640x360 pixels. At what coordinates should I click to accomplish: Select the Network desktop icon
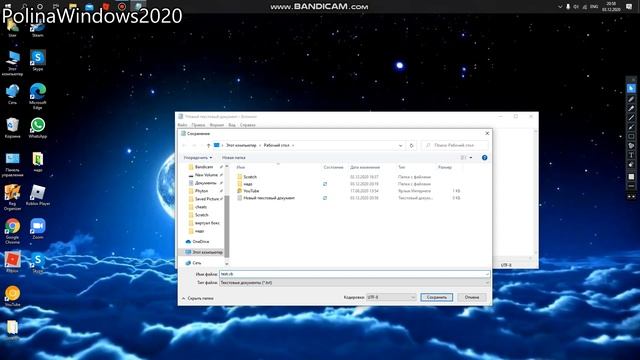[x=12, y=94]
